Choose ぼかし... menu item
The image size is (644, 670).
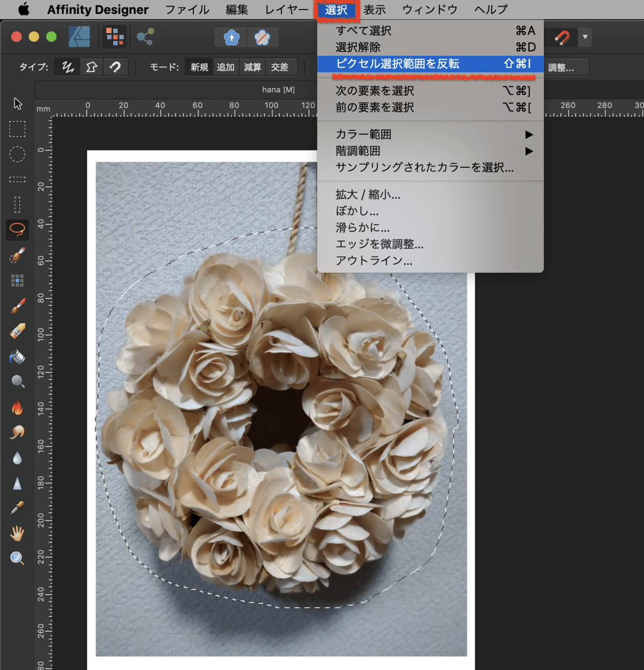[430, 211]
